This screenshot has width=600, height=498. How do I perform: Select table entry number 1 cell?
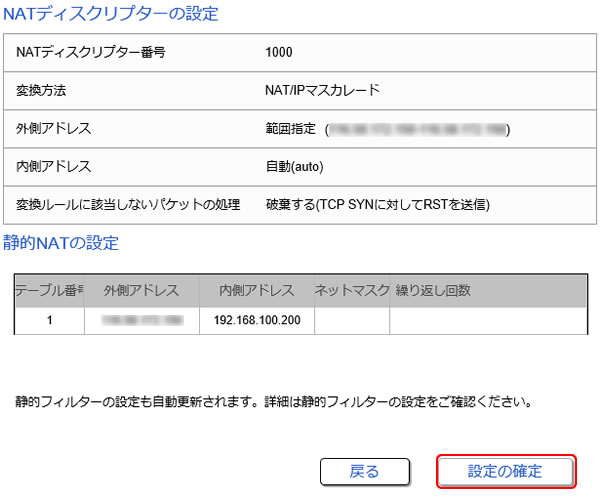coord(48,320)
